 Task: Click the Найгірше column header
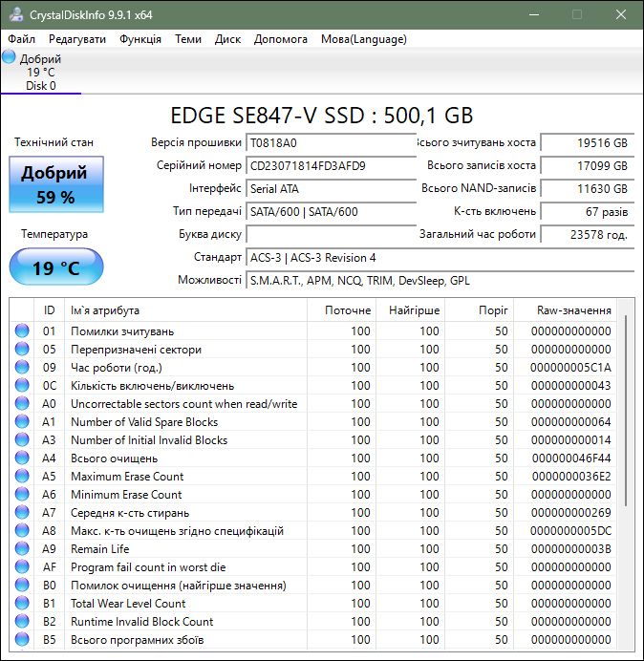coord(410,310)
